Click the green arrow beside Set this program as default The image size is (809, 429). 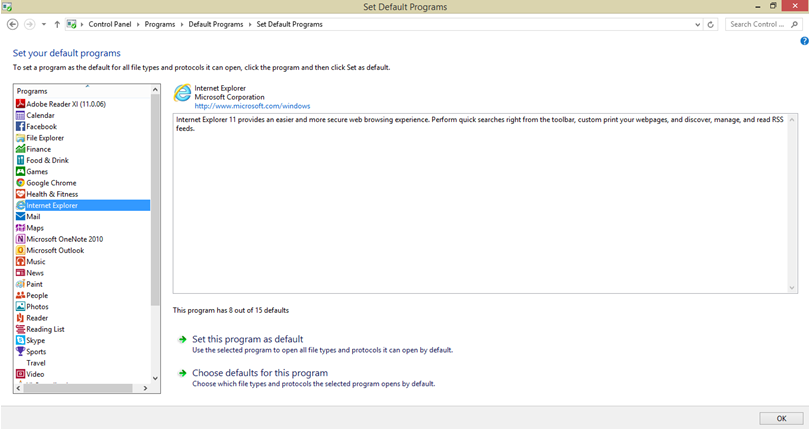(182, 340)
